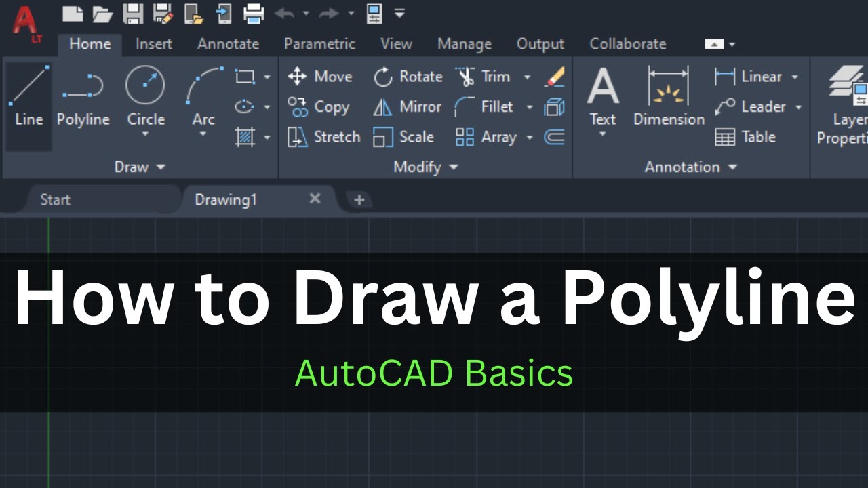This screenshot has width=868, height=488.
Task: Open the Array dropdown arrow
Action: 530,138
